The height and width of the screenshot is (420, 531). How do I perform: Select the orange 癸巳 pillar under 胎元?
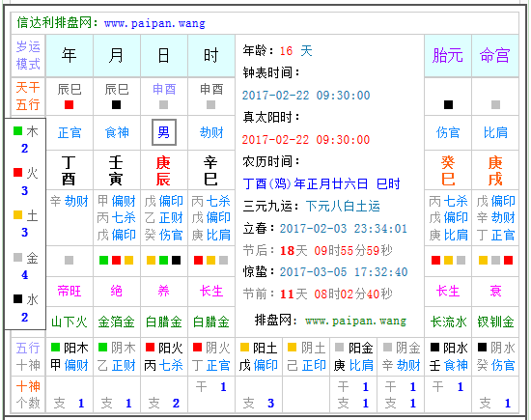click(448, 170)
